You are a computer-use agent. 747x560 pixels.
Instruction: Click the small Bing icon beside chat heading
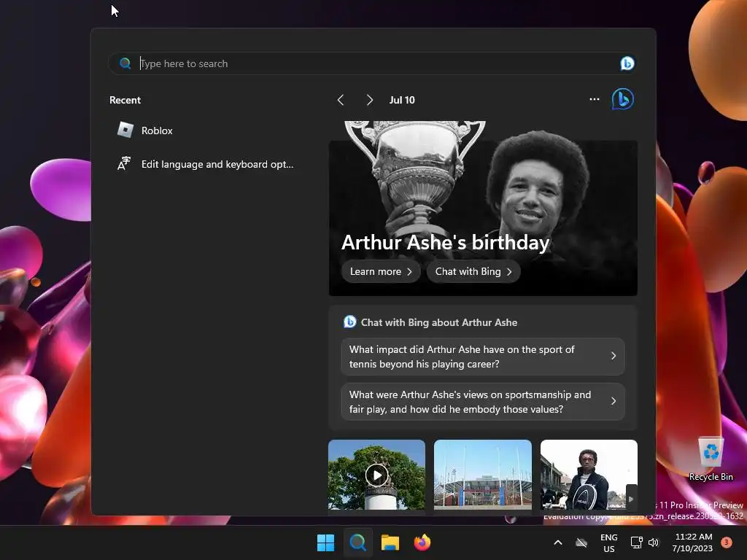[x=349, y=322]
